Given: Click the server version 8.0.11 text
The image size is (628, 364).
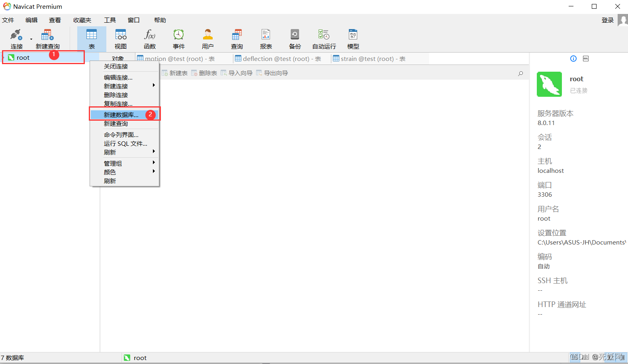Looking at the screenshot, I should click(x=546, y=123).
